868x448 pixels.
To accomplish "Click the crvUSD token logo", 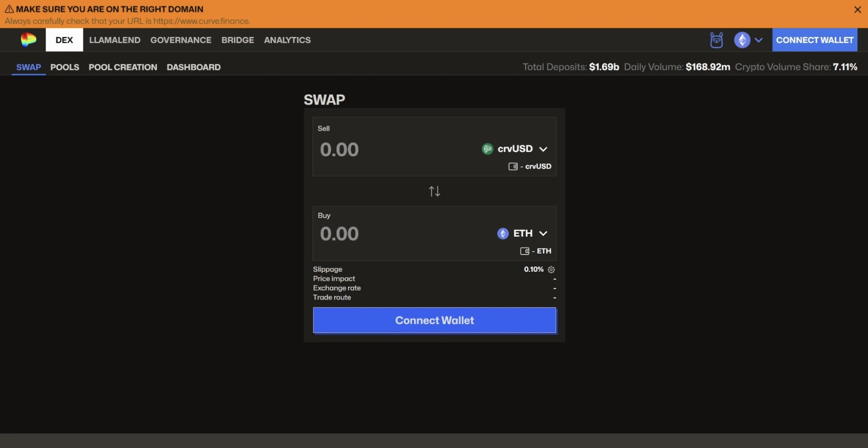I will point(487,149).
